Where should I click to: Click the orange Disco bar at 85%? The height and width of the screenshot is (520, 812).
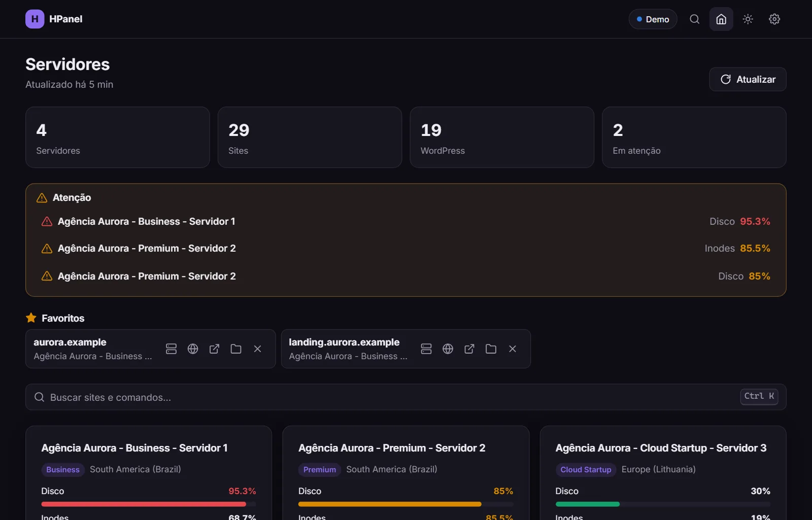click(406, 504)
